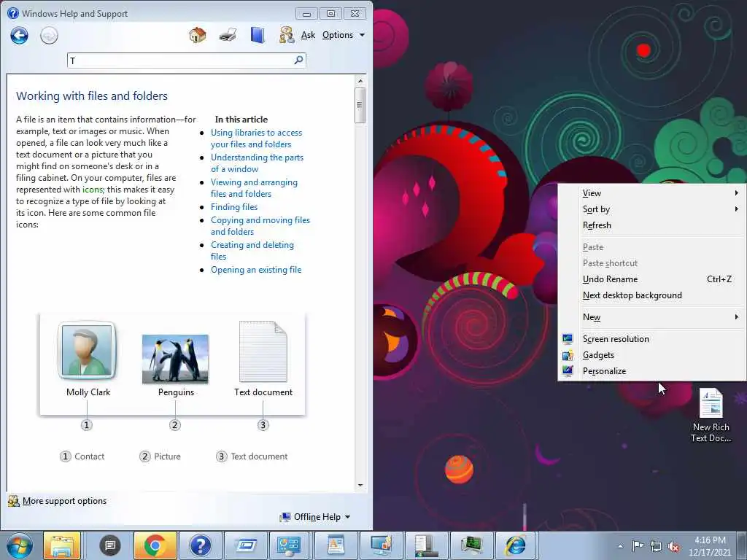Click the Run dialog taskbar icon
The height and width of the screenshot is (560, 747).
(x=246, y=545)
